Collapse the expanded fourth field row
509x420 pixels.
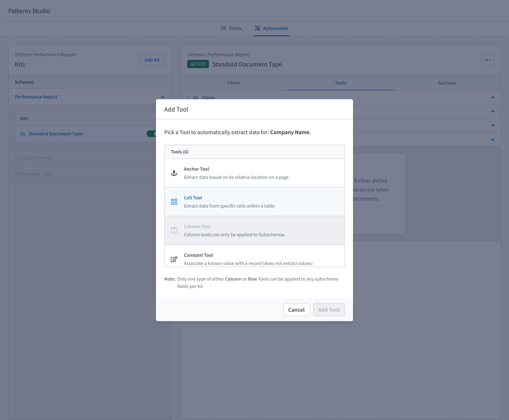point(493,139)
